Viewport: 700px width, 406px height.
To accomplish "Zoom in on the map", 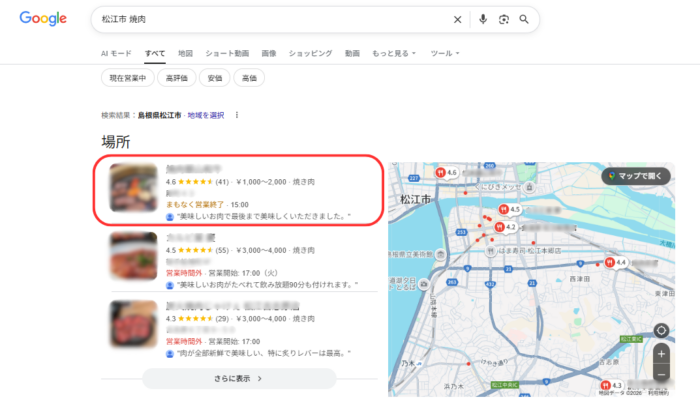I will point(661,354).
